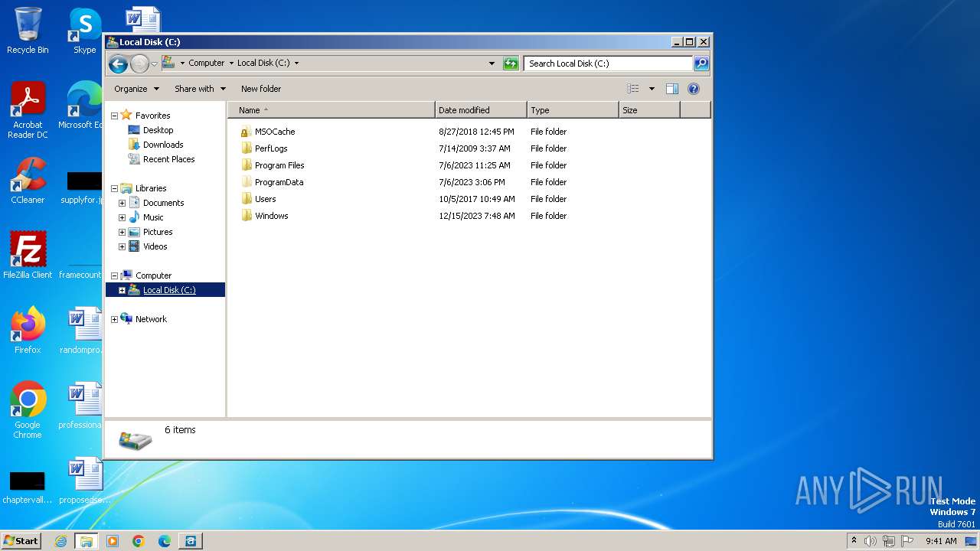Viewport: 980px width, 551px height.
Task: Open the Share with dropdown
Action: click(x=200, y=89)
